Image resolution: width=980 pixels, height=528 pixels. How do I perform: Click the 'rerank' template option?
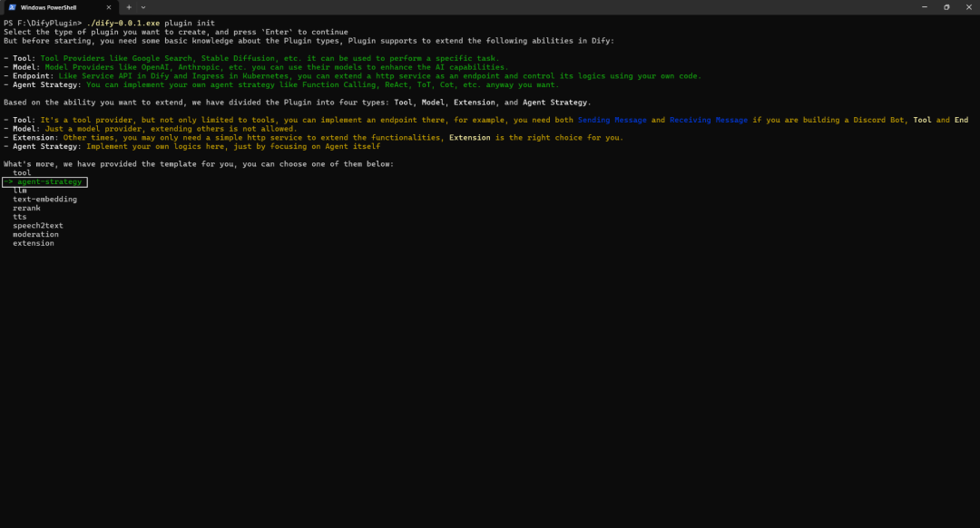point(27,208)
